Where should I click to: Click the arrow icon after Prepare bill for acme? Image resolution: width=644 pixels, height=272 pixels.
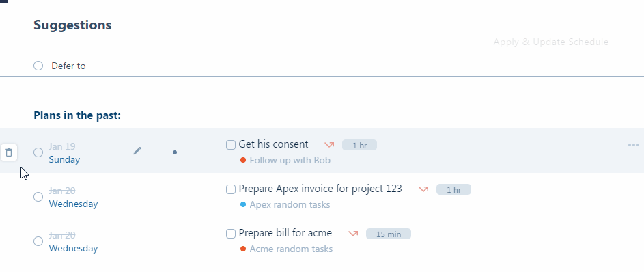(353, 233)
